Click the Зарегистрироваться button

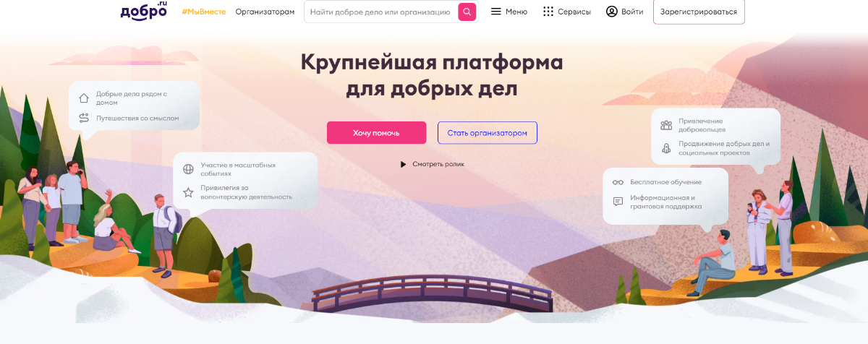click(x=699, y=12)
